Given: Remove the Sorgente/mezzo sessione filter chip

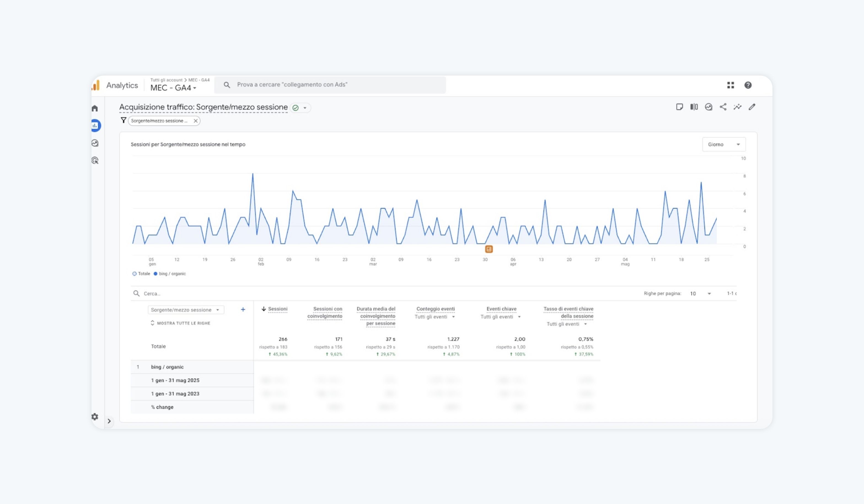Looking at the screenshot, I should [x=195, y=121].
